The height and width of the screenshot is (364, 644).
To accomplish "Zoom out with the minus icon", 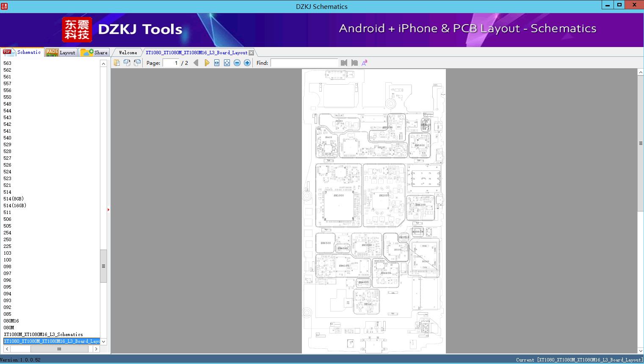I will tap(237, 63).
